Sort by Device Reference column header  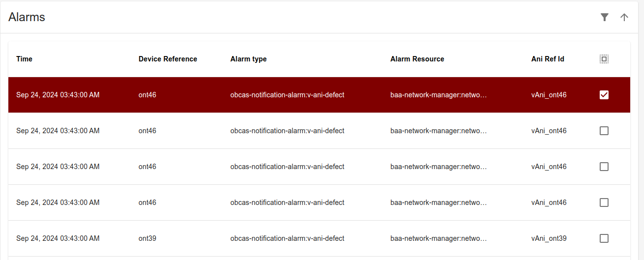(168, 59)
